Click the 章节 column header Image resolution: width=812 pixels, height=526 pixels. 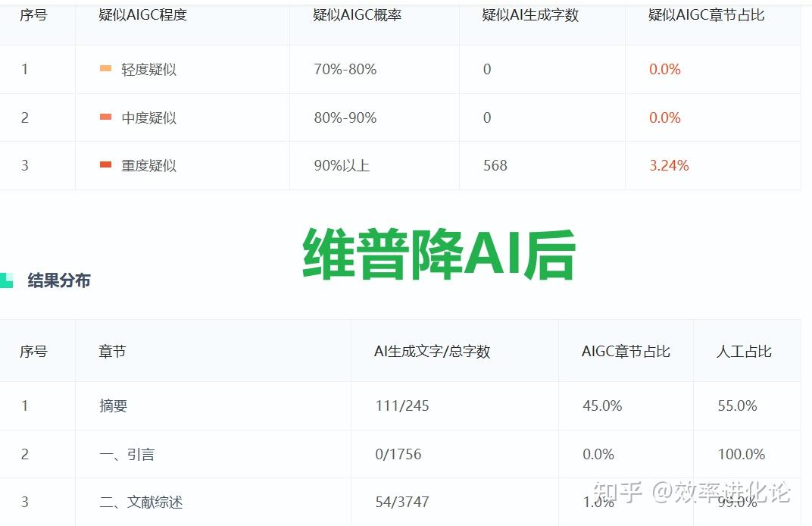pos(112,352)
